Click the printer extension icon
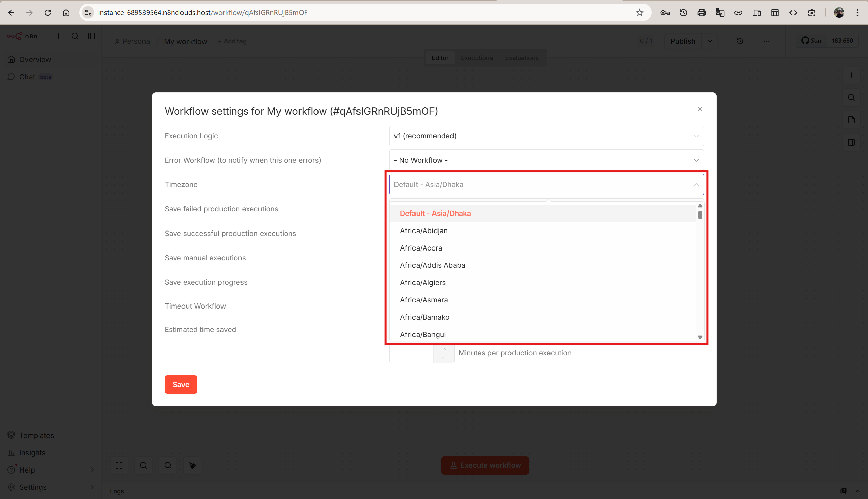Viewport: 868px width, 499px height. (x=701, y=13)
